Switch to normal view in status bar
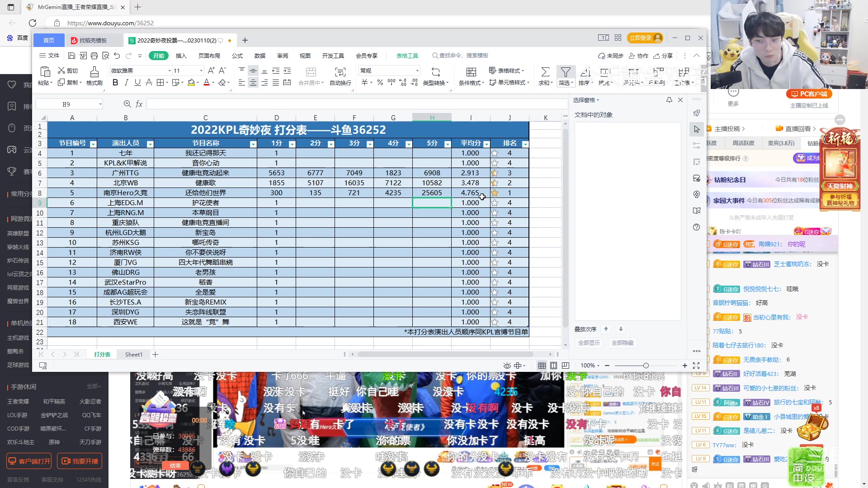 [542, 366]
